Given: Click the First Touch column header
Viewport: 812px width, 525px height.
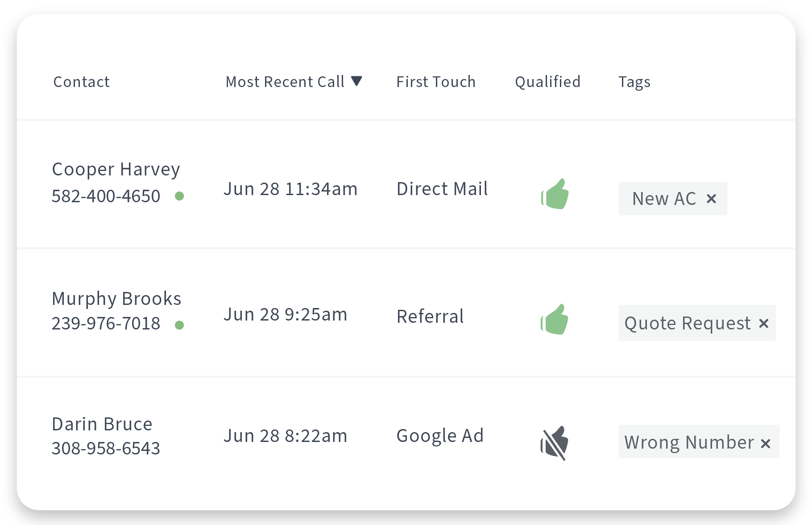Looking at the screenshot, I should [436, 82].
